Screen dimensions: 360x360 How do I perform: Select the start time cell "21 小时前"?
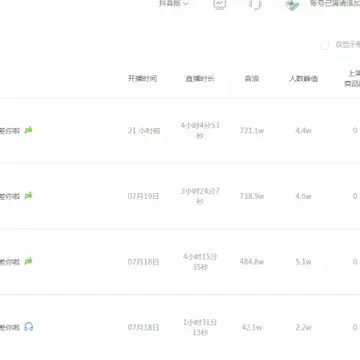144,131
